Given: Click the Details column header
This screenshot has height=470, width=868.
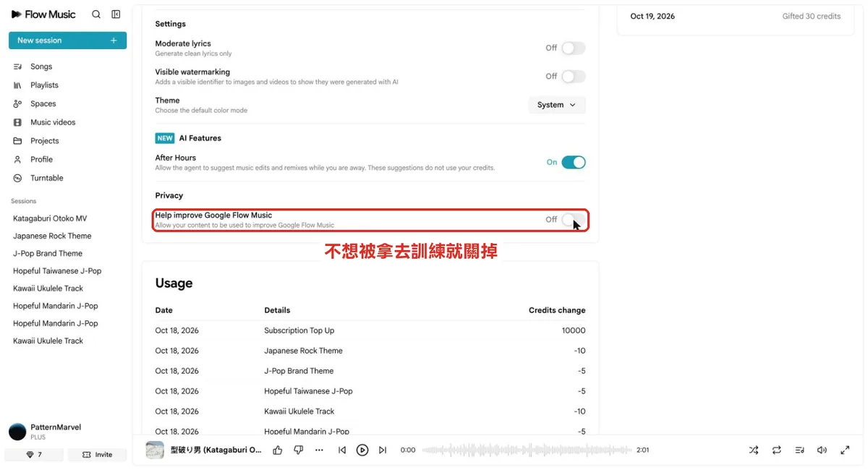Looking at the screenshot, I should [x=277, y=310].
